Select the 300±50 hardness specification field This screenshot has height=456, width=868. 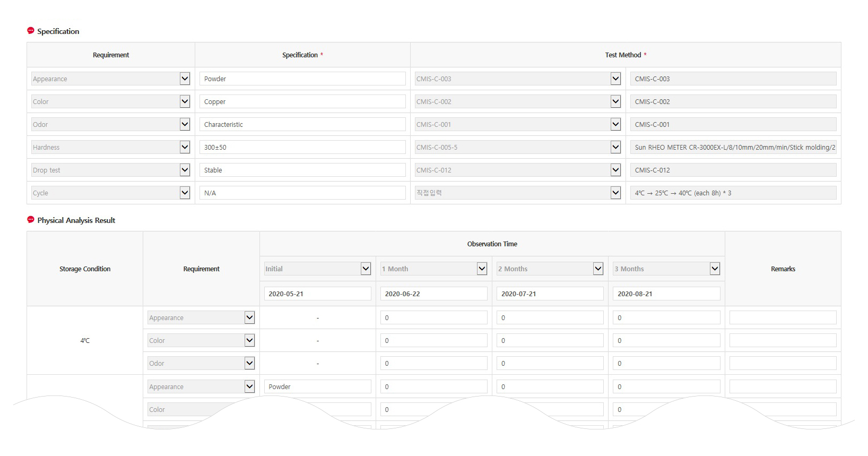click(302, 147)
